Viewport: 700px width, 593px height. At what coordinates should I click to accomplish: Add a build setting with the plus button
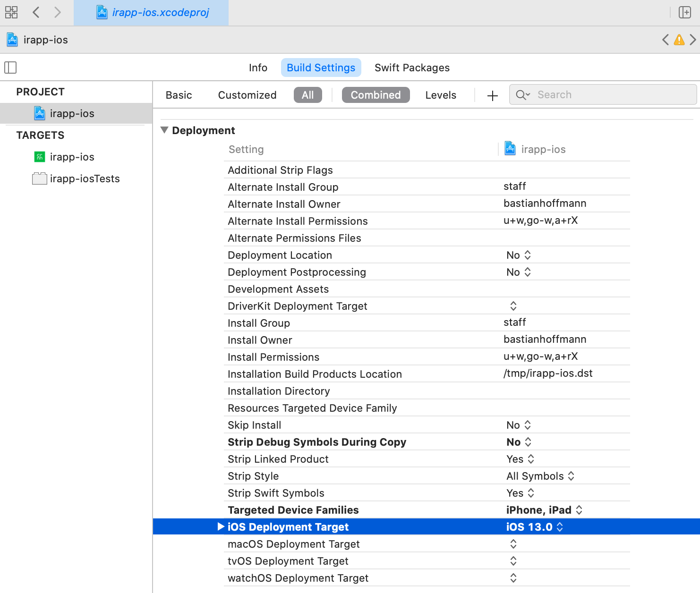pyautogui.click(x=492, y=95)
